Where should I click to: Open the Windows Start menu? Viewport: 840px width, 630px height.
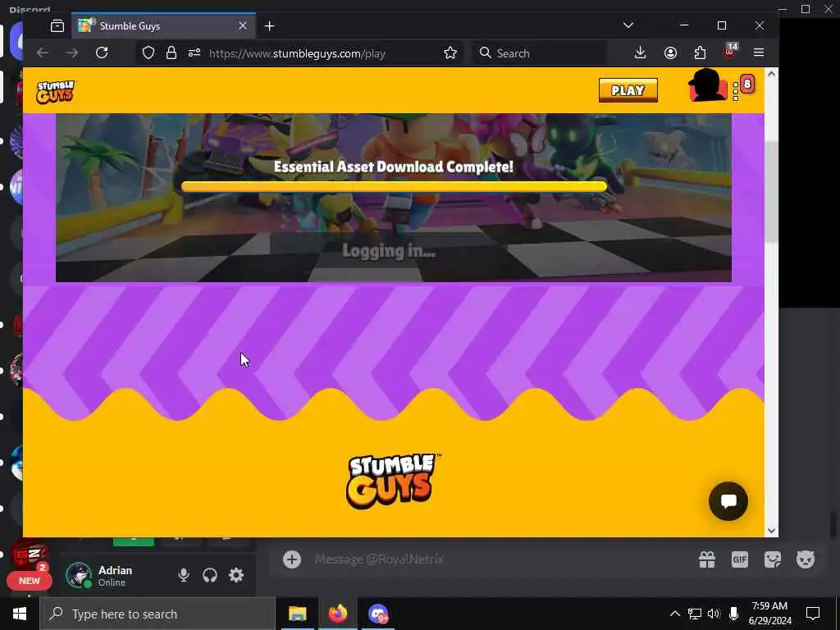click(x=20, y=614)
